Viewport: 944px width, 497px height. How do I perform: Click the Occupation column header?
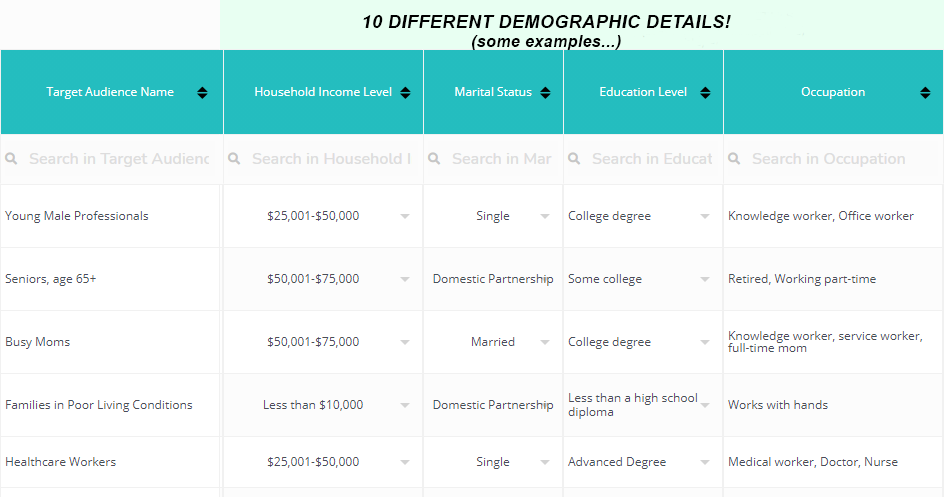[x=833, y=92]
